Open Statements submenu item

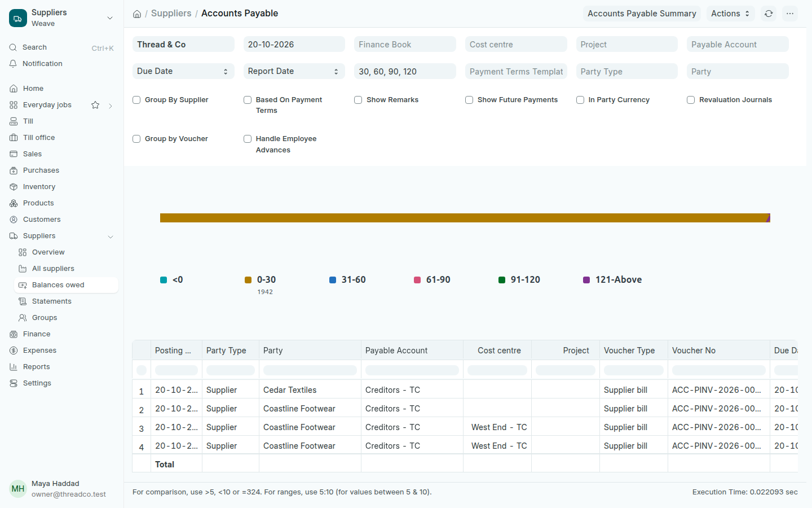(x=51, y=301)
